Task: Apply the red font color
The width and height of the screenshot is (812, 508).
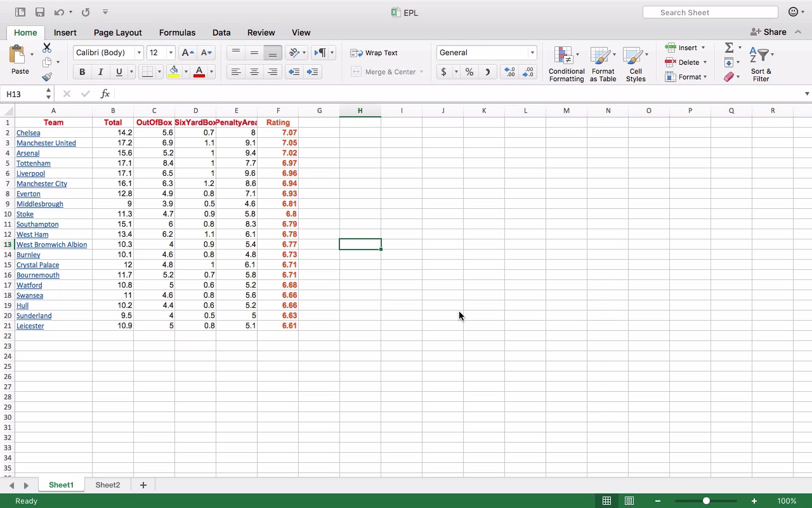Action: pyautogui.click(x=199, y=72)
